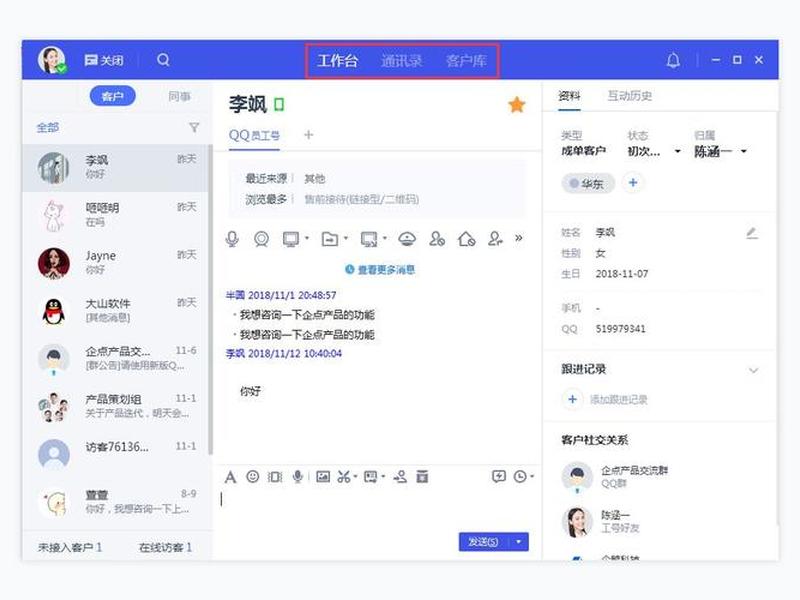Add a new chat channel with plus tab
The height and width of the screenshot is (600, 800).
[308, 135]
